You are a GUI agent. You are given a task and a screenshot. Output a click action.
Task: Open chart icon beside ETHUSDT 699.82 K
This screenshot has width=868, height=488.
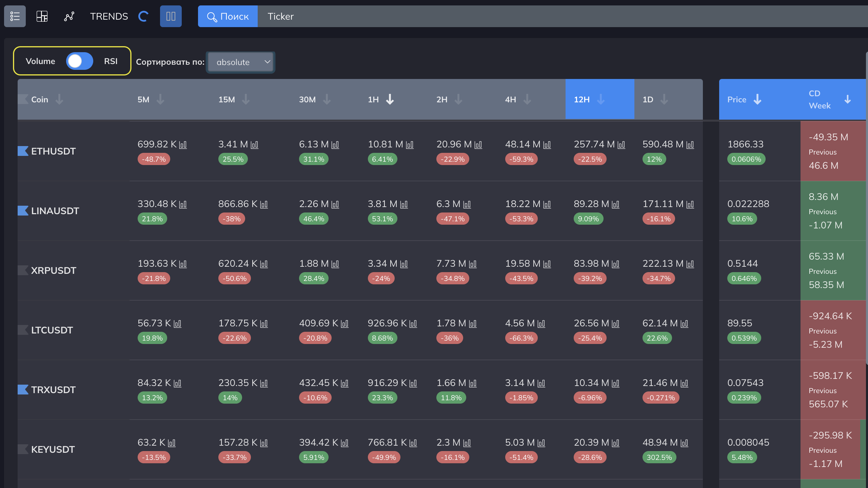183,145
